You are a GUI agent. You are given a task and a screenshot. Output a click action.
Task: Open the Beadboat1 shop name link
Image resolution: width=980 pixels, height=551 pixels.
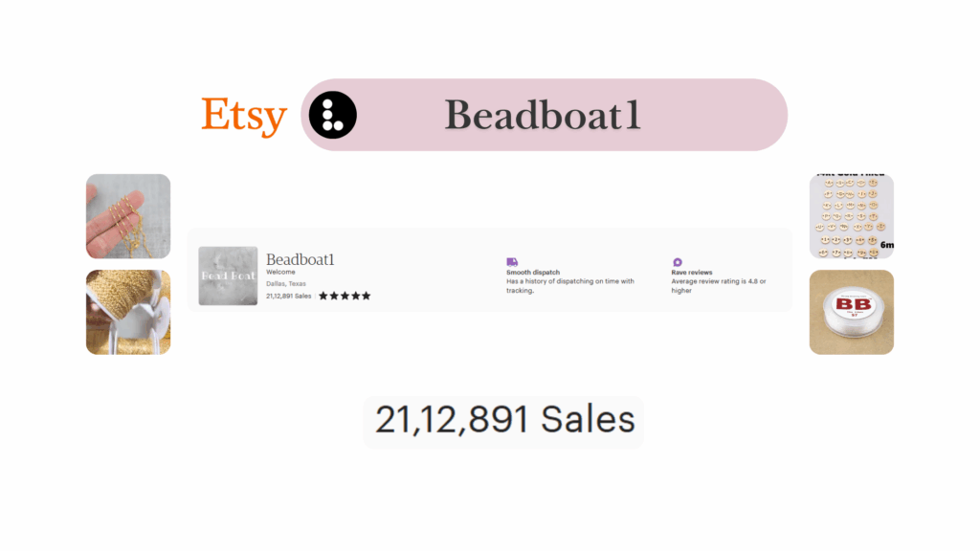click(x=300, y=259)
